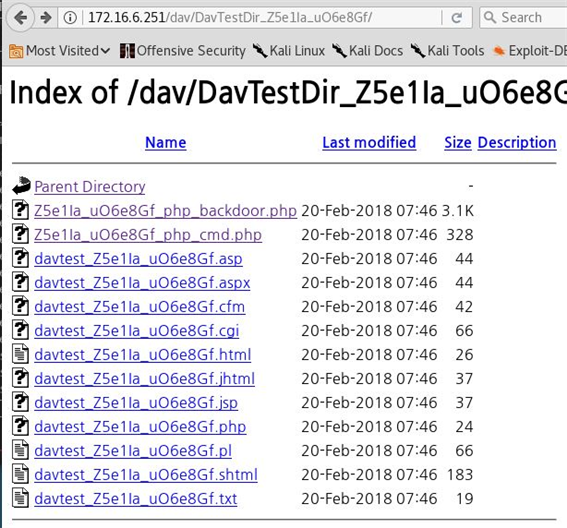The height and width of the screenshot is (528, 567).
Task: Click the magnifier icon in the search box
Action: pyautogui.click(x=490, y=17)
